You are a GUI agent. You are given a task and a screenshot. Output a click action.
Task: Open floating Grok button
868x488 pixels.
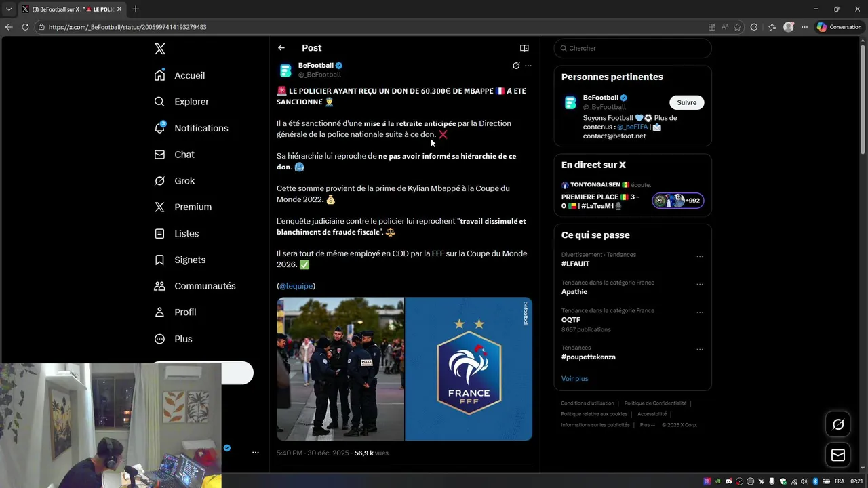[x=838, y=424]
